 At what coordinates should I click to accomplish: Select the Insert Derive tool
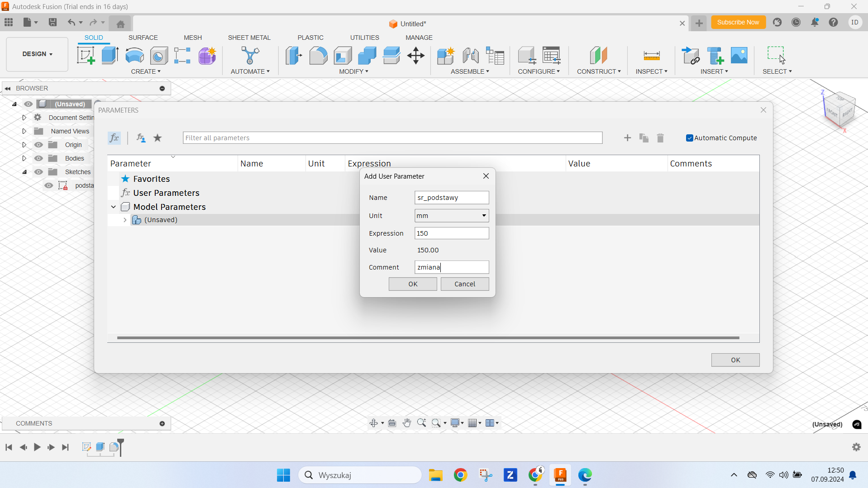pos(690,56)
